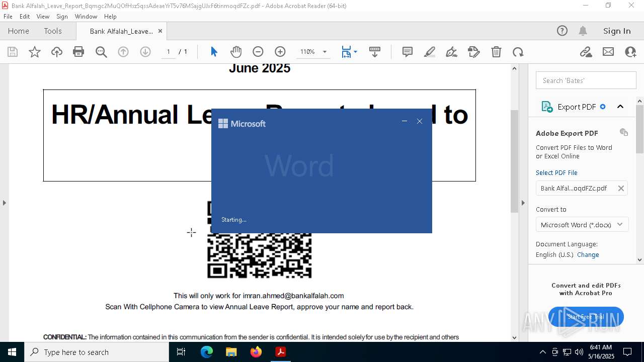644x362 pixels.
Task: Open the View menu
Action: (43, 16)
